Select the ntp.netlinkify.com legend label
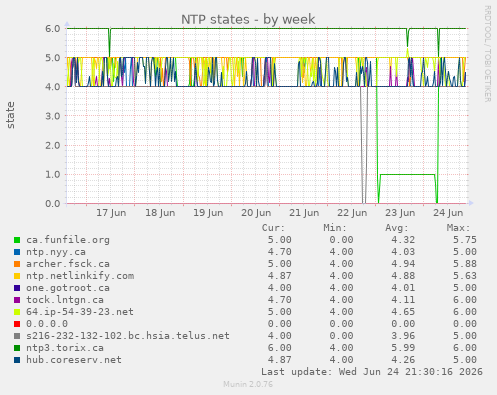 (80, 276)
